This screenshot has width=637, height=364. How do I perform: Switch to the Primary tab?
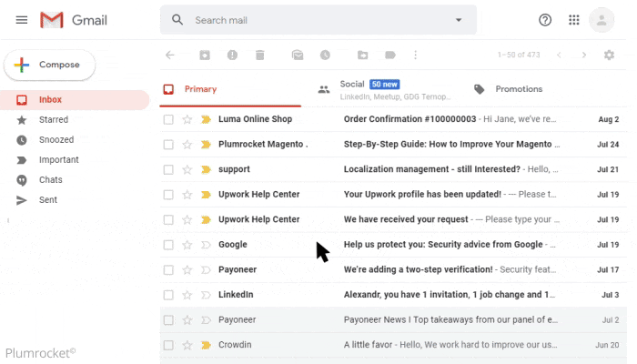pos(230,89)
